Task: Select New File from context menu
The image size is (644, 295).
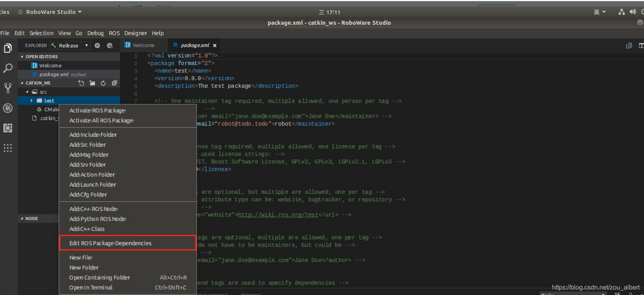Action: click(128, 258)
